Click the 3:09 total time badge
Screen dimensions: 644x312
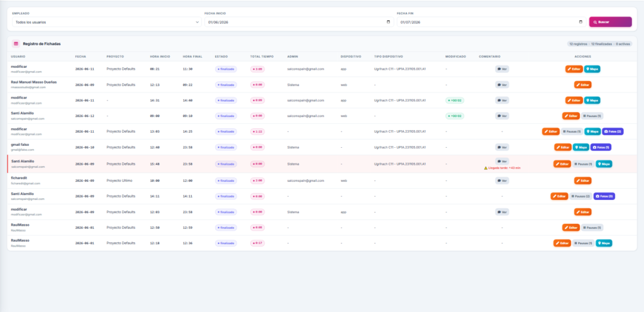coord(257,69)
